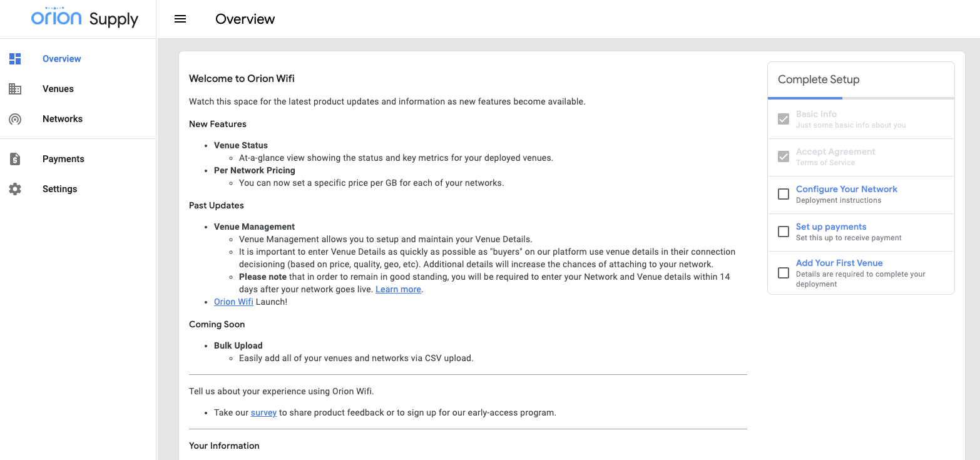This screenshot has width=980, height=460.
Task: Follow the survey link
Action: [263, 412]
